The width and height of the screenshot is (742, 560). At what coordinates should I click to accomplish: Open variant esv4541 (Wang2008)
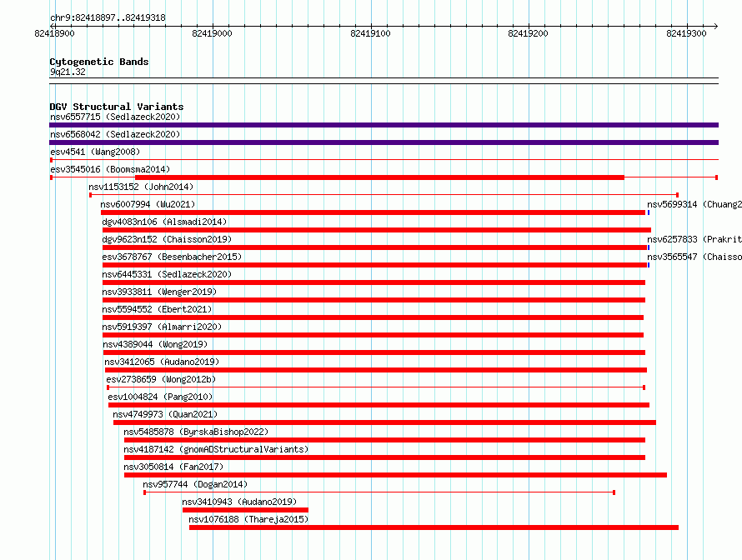(x=95, y=152)
